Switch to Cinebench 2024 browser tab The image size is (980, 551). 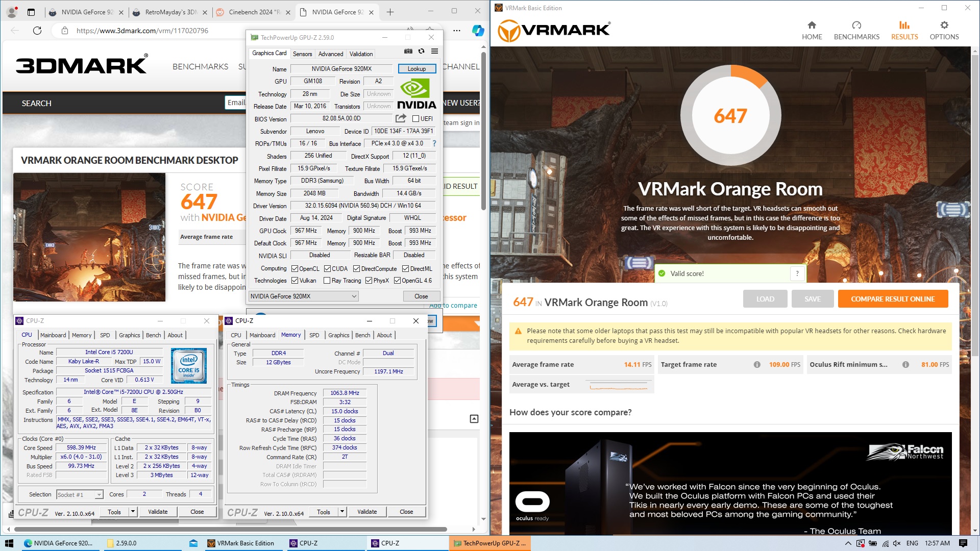coord(253,12)
